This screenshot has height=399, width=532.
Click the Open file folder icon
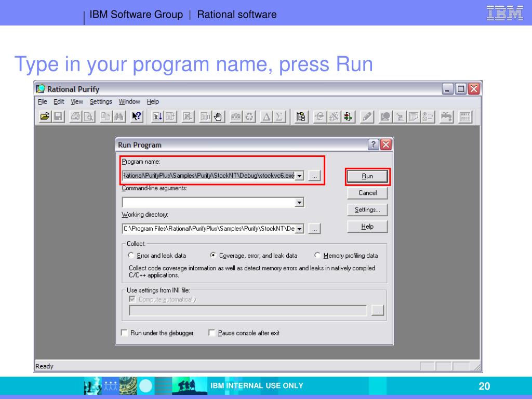click(45, 117)
